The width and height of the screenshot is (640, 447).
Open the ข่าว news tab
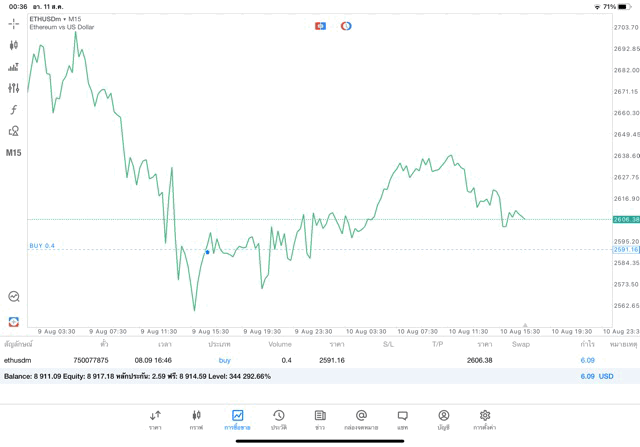click(319, 419)
